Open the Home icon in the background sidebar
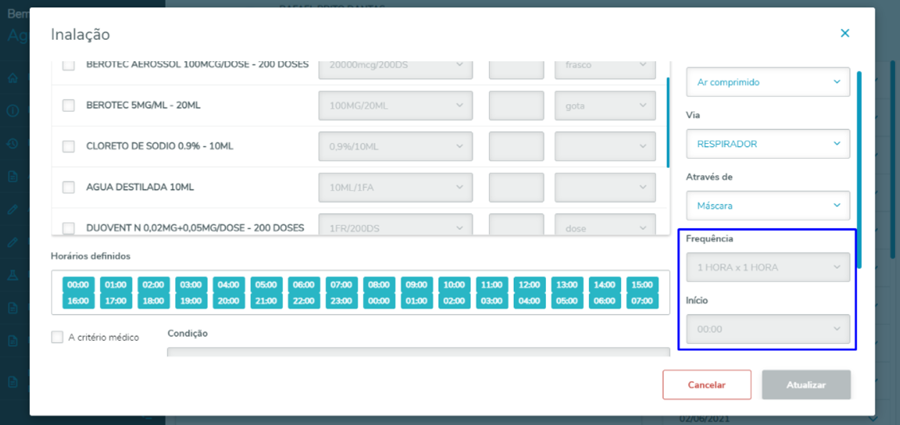 click(x=13, y=79)
